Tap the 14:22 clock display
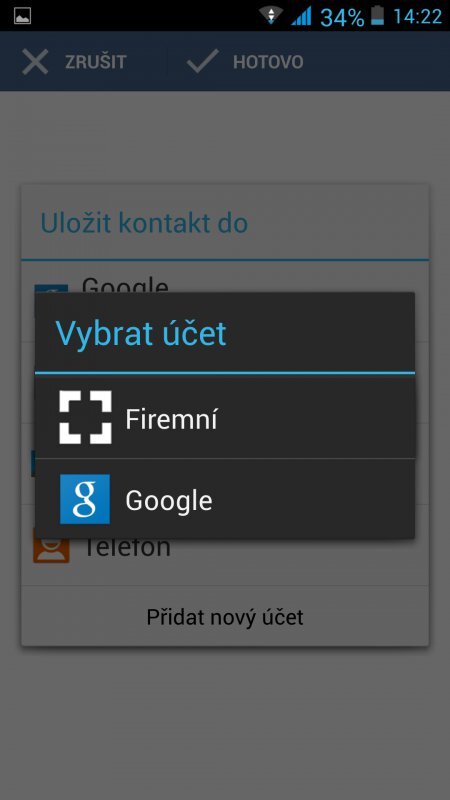 click(417, 17)
